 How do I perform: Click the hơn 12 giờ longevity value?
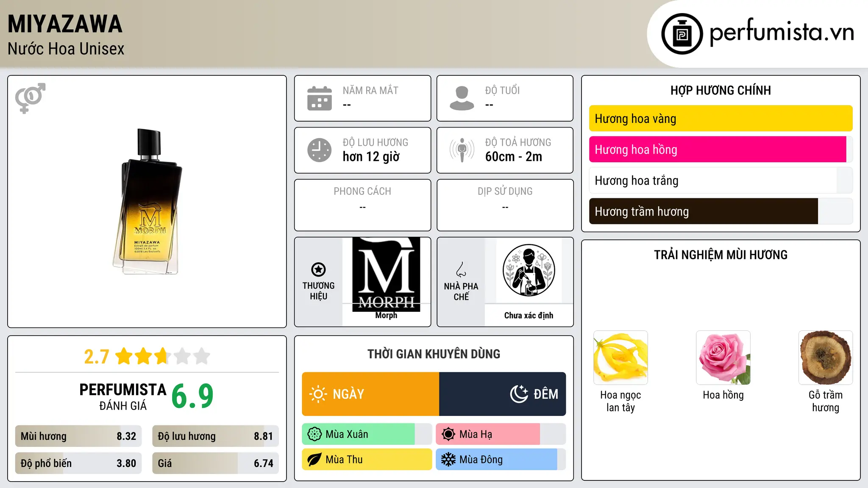coord(371,157)
